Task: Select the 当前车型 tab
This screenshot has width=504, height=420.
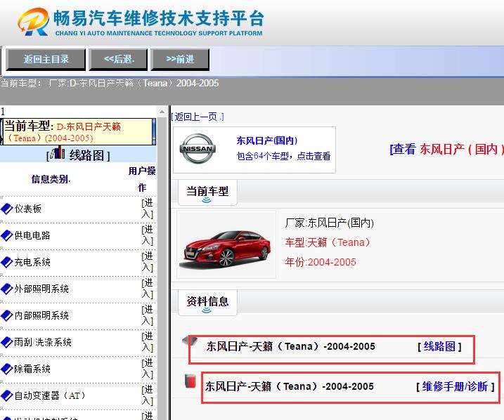Action: coord(207,192)
